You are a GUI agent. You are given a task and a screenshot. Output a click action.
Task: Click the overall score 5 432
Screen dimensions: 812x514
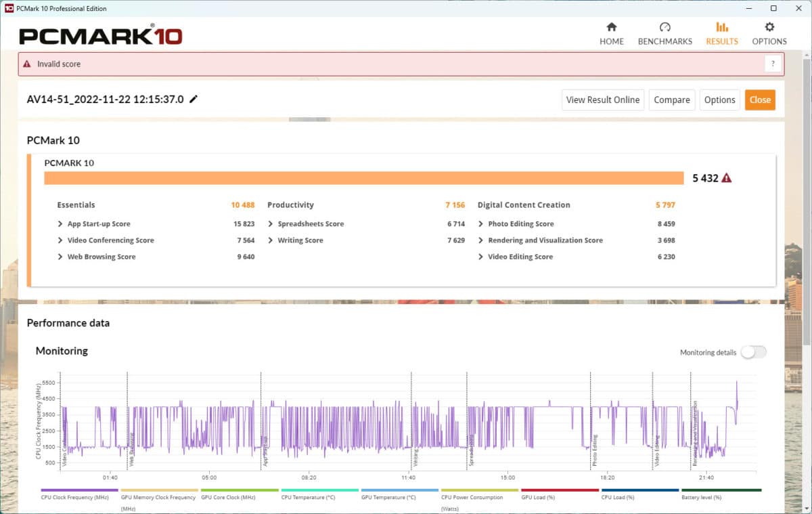tap(704, 178)
